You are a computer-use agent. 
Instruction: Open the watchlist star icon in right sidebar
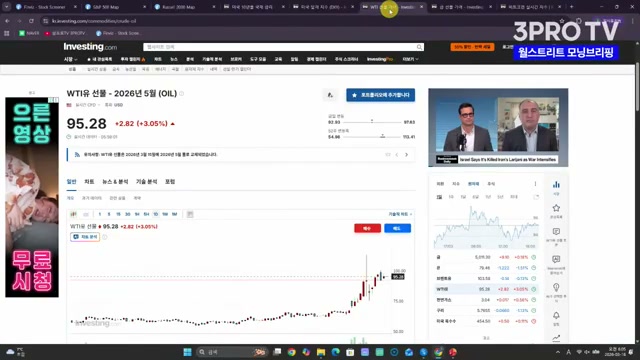tap(556, 208)
